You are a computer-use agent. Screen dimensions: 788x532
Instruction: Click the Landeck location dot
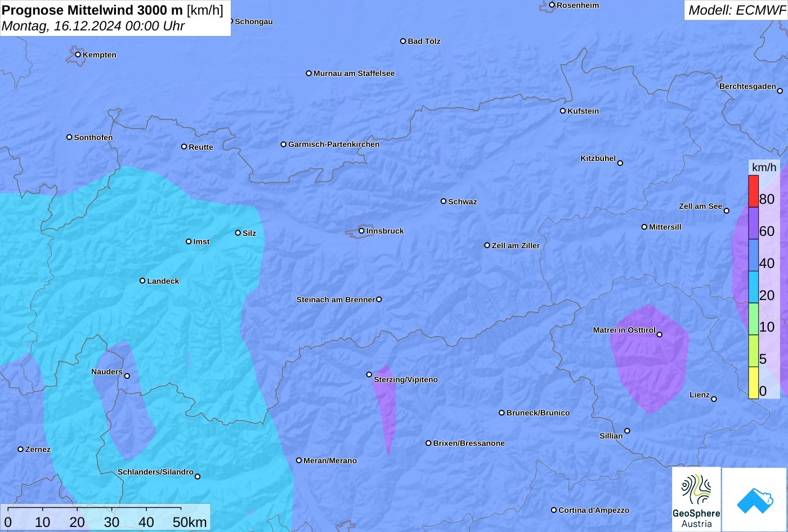pos(142,281)
